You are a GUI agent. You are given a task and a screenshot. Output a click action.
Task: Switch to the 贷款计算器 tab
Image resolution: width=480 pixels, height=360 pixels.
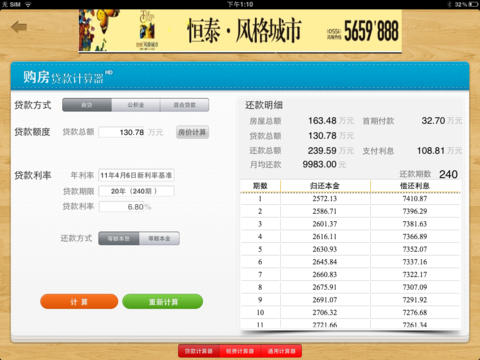pyautogui.click(x=199, y=351)
